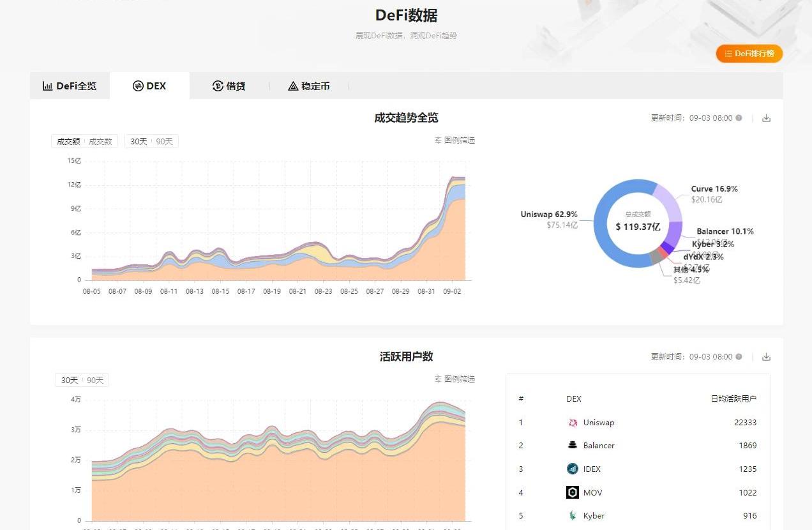Open 图例筛选 filter on active users chart

(x=455, y=379)
